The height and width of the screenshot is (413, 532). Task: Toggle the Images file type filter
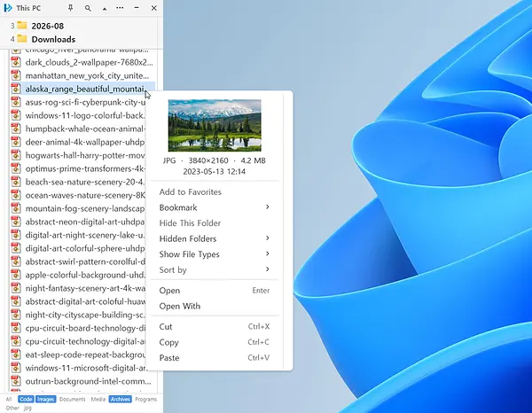pos(45,399)
